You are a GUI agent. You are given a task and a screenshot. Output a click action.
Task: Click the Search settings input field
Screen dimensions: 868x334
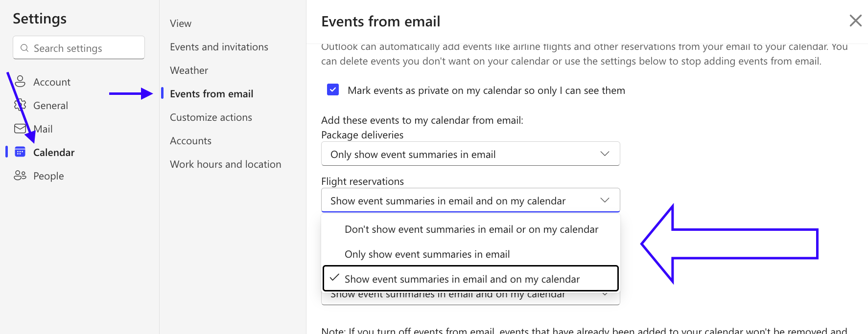(79, 47)
